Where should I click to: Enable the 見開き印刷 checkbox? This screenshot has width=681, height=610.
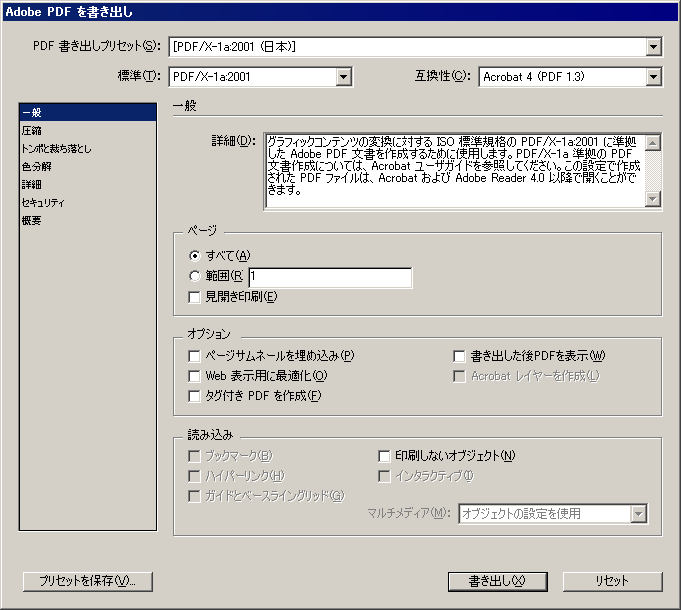(195, 297)
